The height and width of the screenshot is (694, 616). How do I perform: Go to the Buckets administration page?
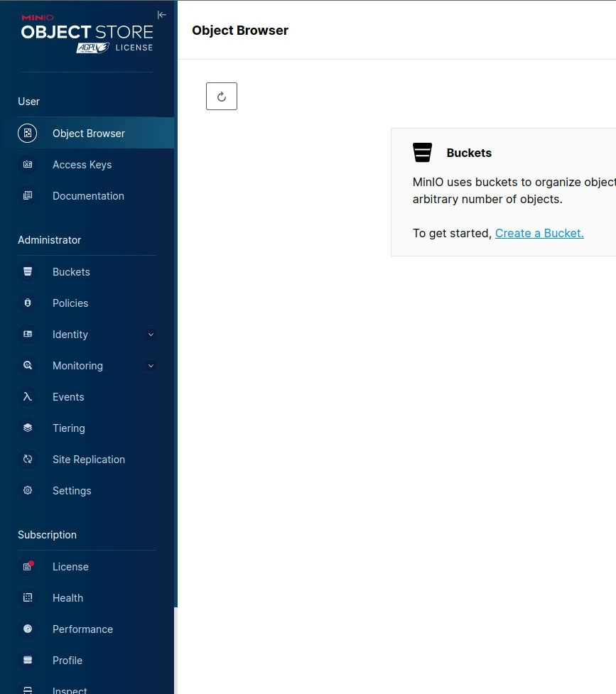click(x=87, y=272)
